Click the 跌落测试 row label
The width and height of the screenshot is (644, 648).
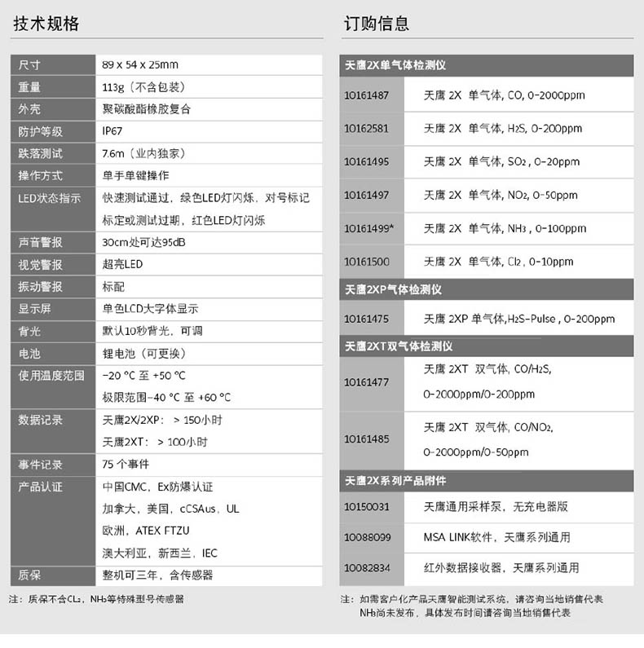(x=41, y=153)
